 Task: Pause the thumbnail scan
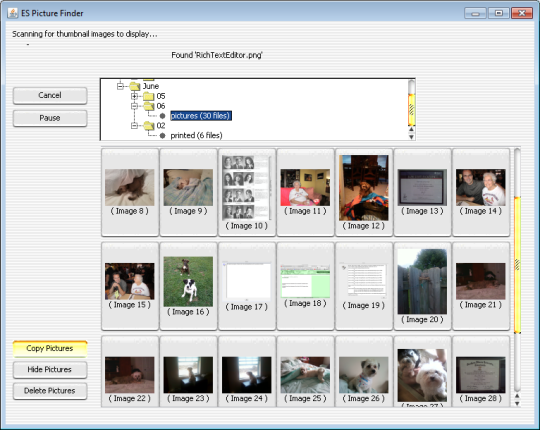[50, 118]
